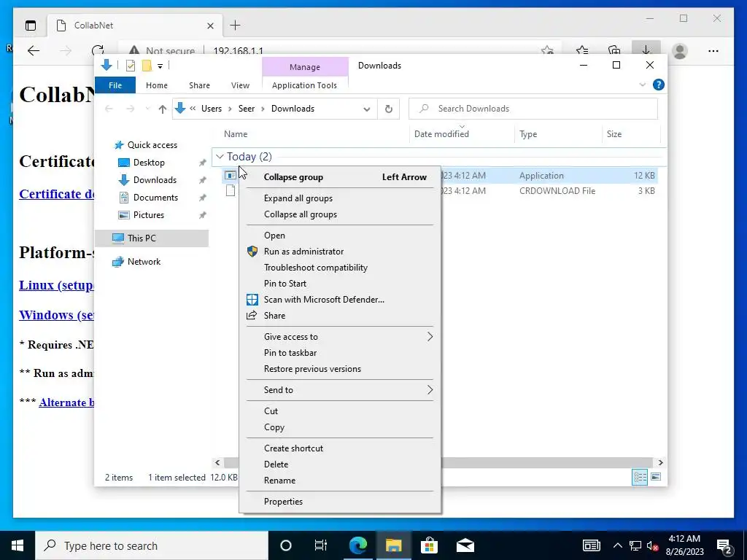Open Pictures in the navigation pane

coord(149,215)
